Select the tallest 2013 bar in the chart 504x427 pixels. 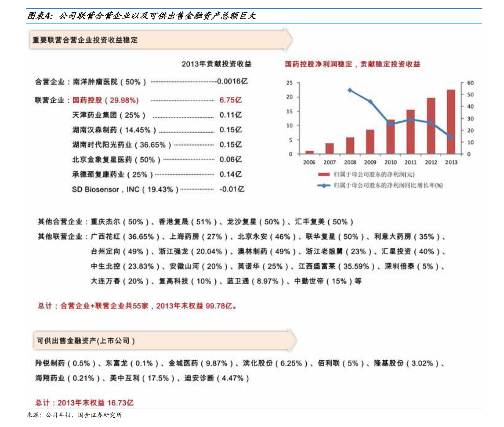click(x=450, y=123)
